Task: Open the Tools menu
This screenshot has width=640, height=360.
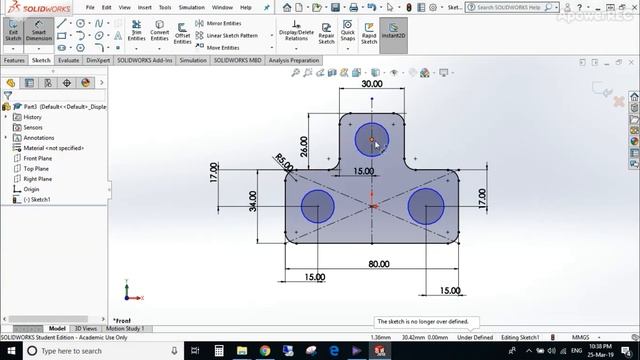Action: click(x=165, y=7)
